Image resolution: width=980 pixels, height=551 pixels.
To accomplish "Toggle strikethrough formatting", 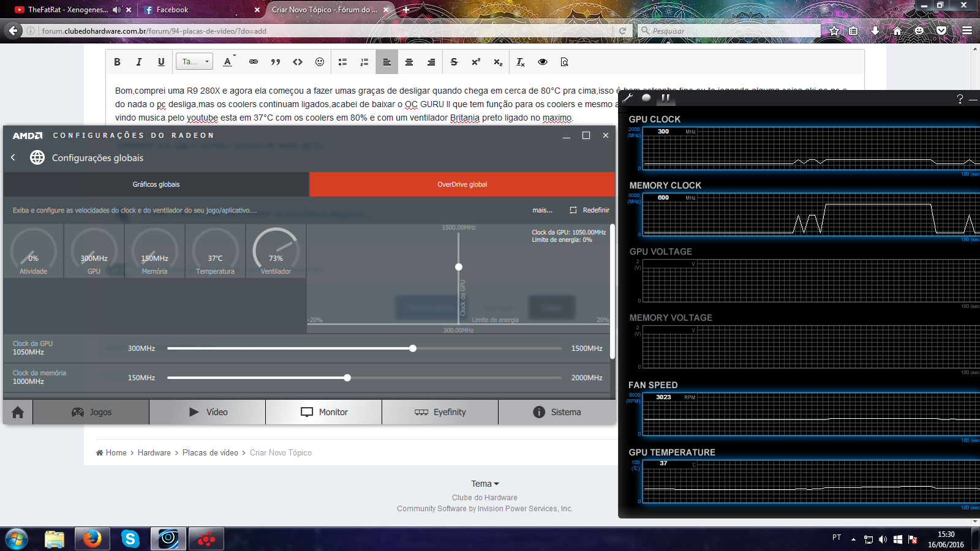I will coord(454,62).
